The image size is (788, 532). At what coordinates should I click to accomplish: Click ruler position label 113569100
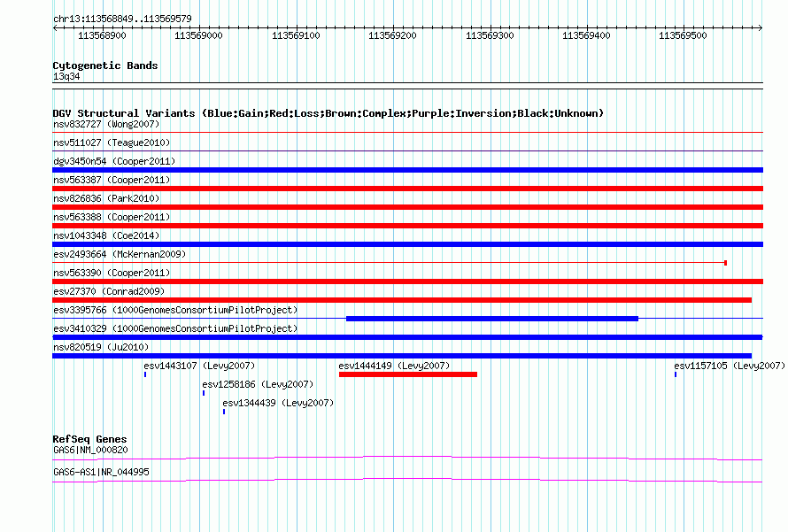[x=296, y=35]
